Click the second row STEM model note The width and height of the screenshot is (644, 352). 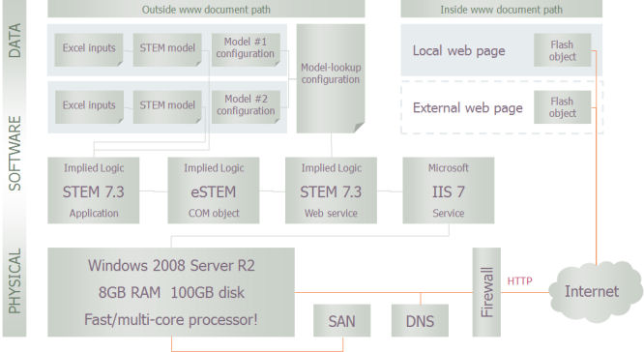(167, 106)
